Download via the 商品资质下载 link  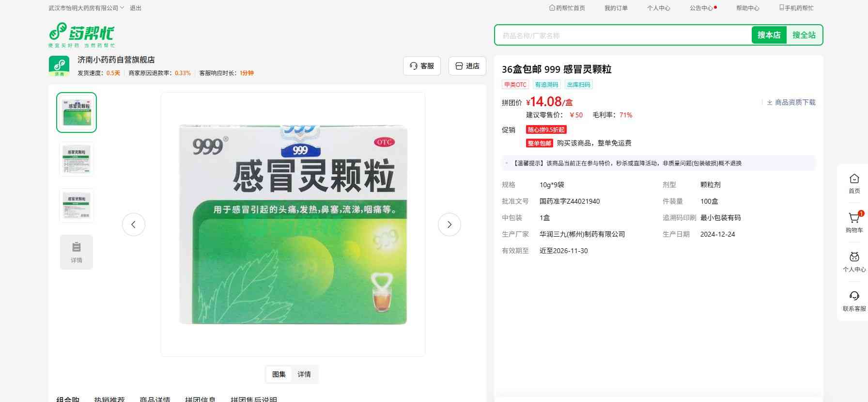791,102
